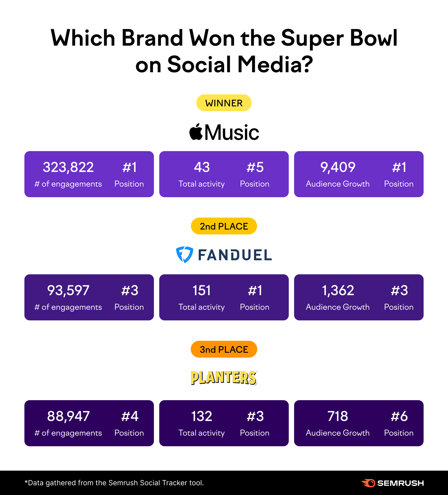The height and width of the screenshot is (495, 448).
Task: Select the orange 3nd PLACE badge
Action: [224, 349]
